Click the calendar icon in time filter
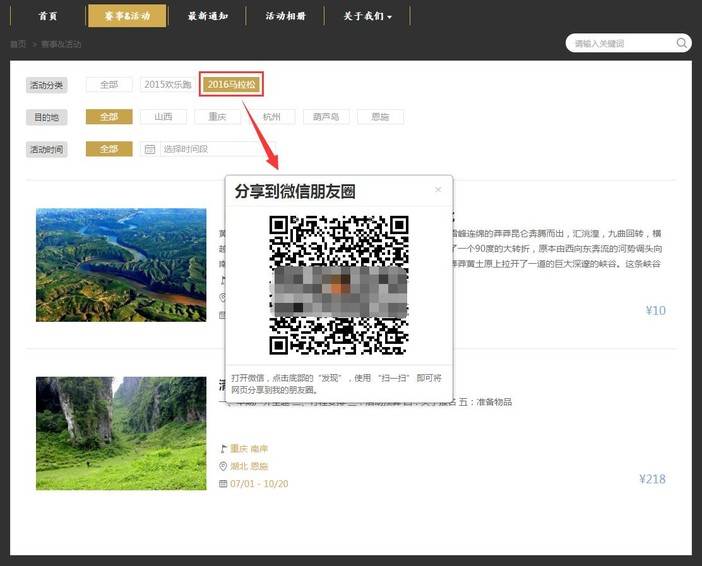Screen dimensions: 702x566 click(x=150, y=149)
